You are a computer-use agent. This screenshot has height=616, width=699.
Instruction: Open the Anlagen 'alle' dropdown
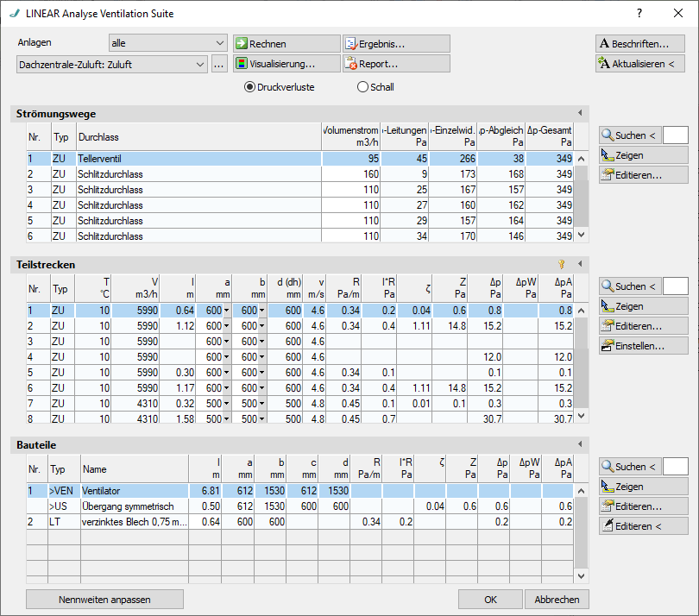click(168, 43)
